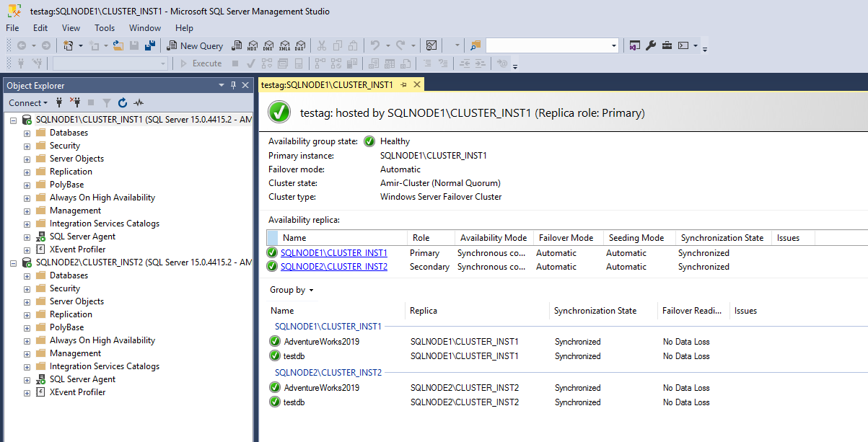This screenshot has width=868, height=442.
Task: Expand Always On High Availability under SQLNODE1
Action: [27, 198]
